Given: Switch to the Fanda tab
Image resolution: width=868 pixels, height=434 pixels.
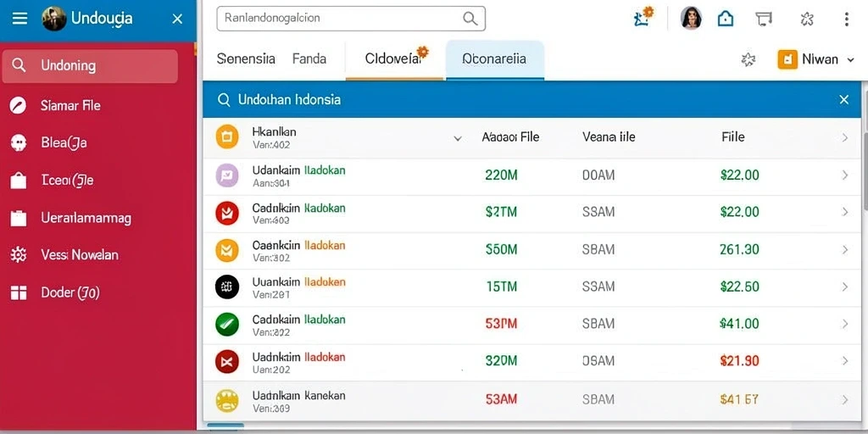Looking at the screenshot, I should click(309, 58).
